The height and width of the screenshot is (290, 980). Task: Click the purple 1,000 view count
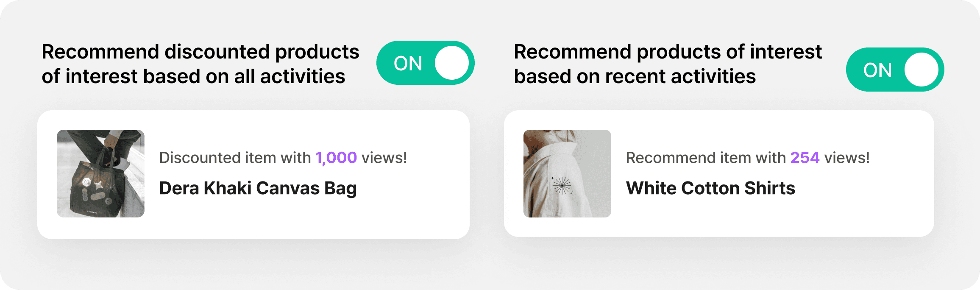click(x=336, y=158)
